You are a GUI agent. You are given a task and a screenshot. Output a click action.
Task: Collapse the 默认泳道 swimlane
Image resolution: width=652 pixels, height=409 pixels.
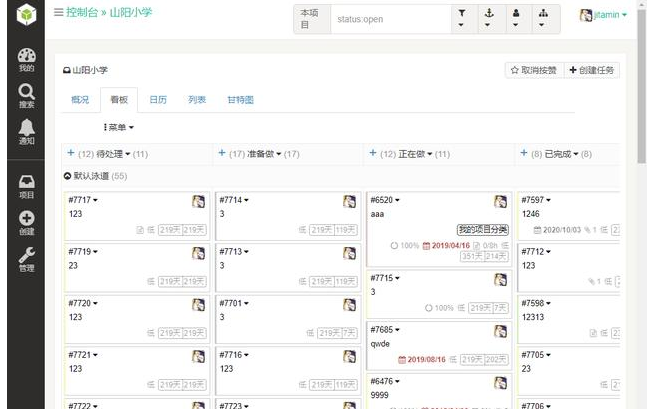tap(68, 176)
